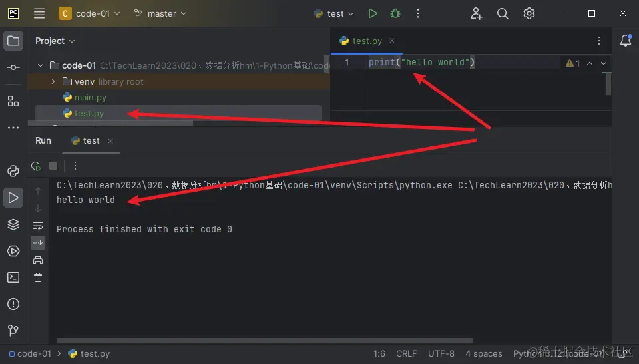639x364 pixels.
Task: Click the print code line in editor
Action: pyautogui.click(x=422, y=62)
